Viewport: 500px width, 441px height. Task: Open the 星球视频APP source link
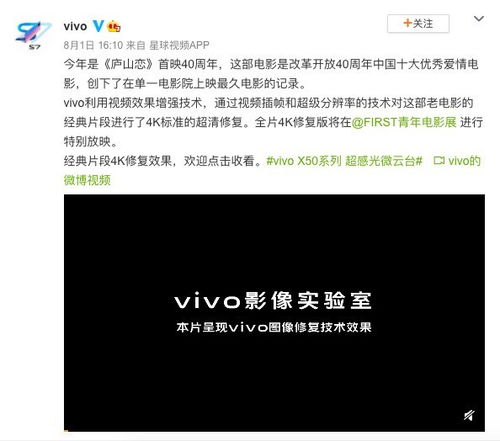179,45
